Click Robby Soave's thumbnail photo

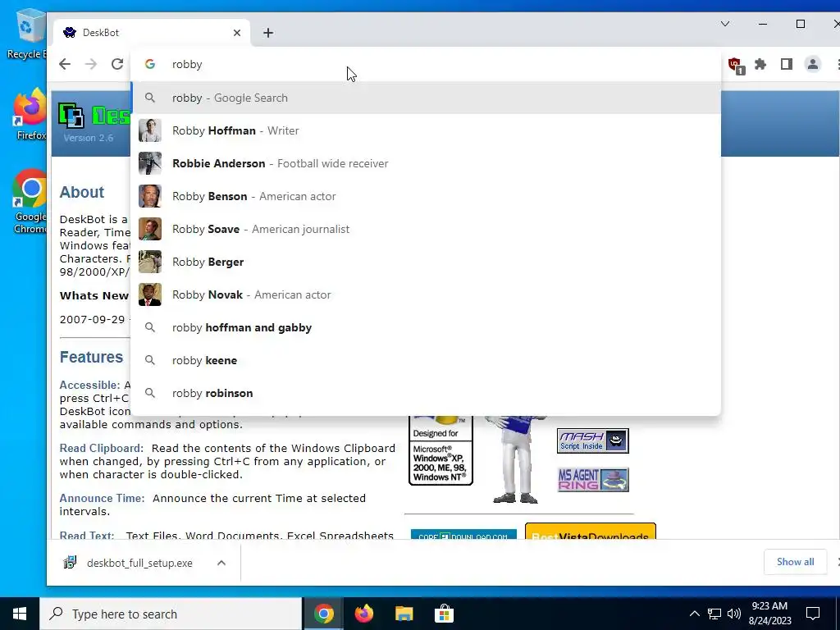(x=150, y=229)
